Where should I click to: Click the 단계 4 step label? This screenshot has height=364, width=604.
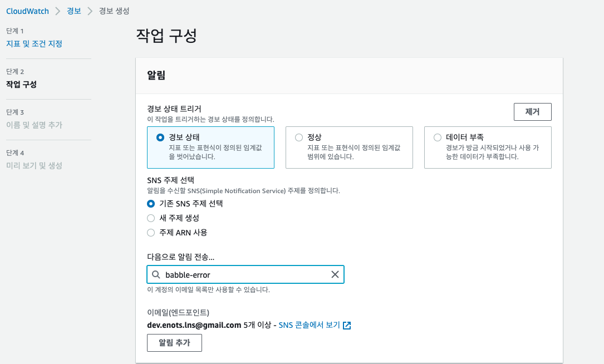[x=15, y=153]
